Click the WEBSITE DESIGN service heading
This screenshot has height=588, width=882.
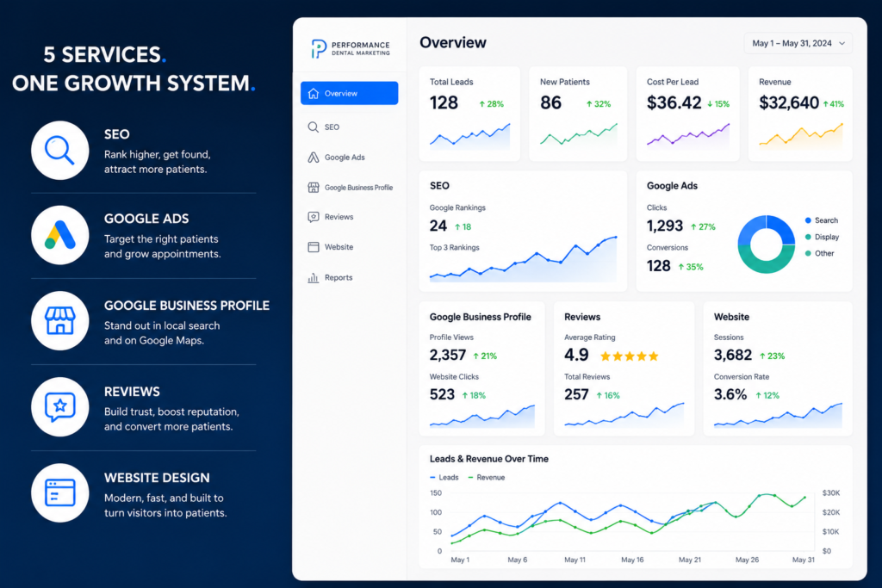click(x=157, y=478)
